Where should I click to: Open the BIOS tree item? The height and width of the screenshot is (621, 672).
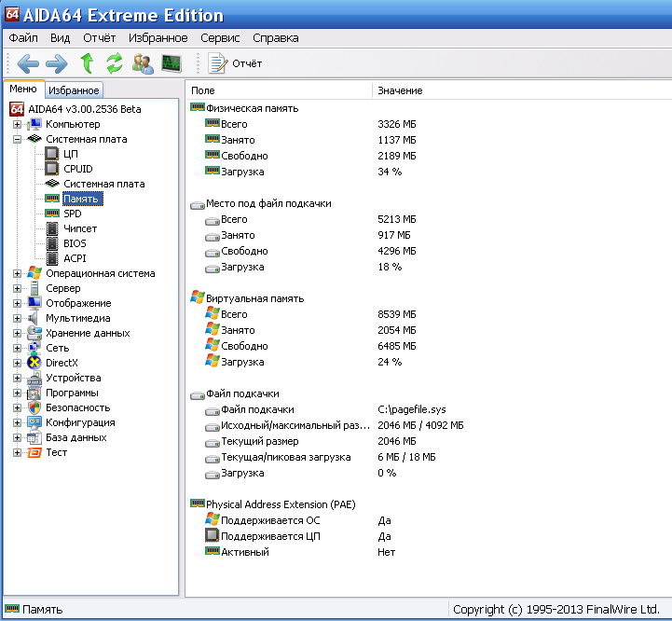tap(75, 243)
